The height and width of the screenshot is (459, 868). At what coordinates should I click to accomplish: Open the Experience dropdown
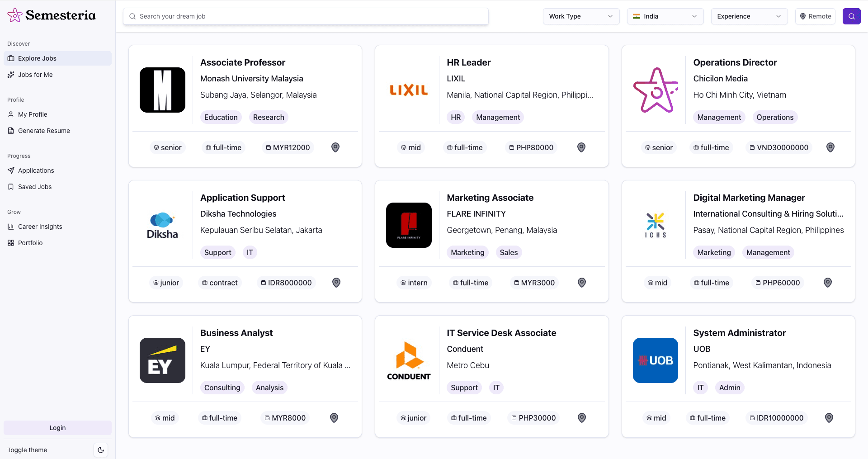(749, 16)
